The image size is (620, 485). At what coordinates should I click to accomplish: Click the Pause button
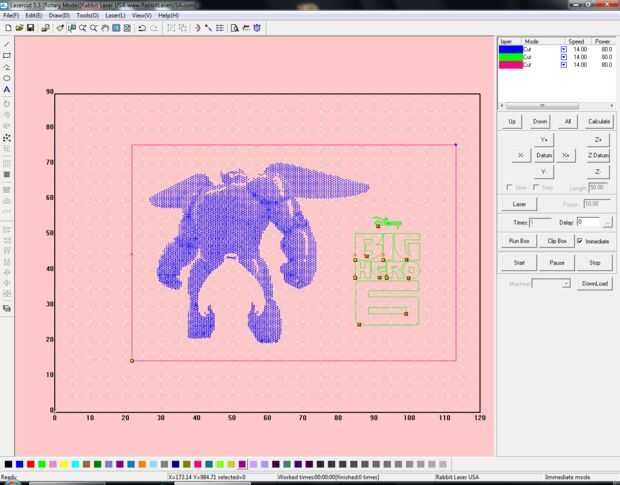tap(556, 263)
